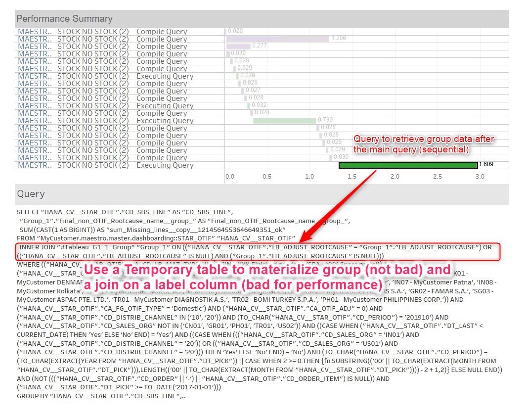This screenshot has height=420, width=527.
Task: Click the red sequential query annotation text
Action: (x=424, y=144)
